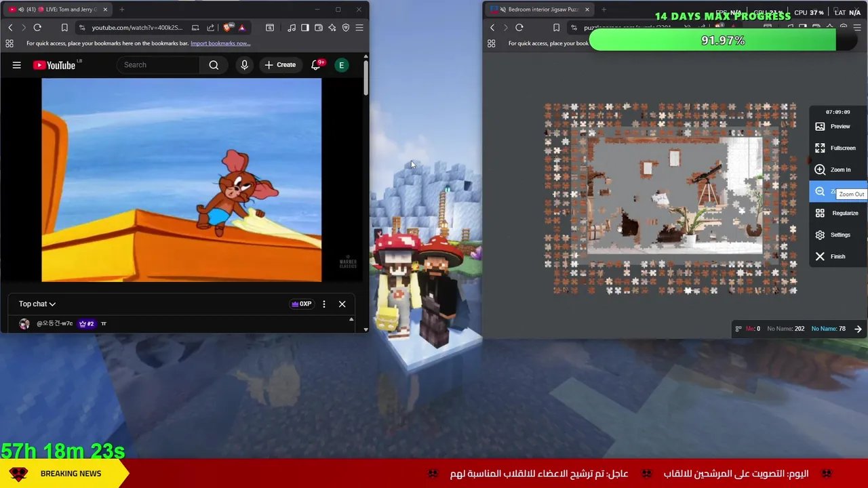This screenshot has width=868, height=488.
Task: Open the apps grid icon in puzzle window
Action: tap(492, 43)
